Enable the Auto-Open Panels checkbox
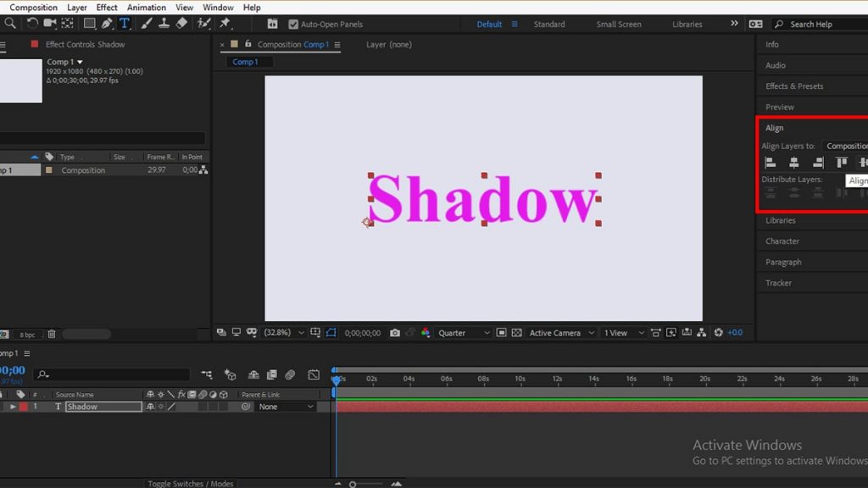This screenshot has height=488, width=868. point(292,24)
